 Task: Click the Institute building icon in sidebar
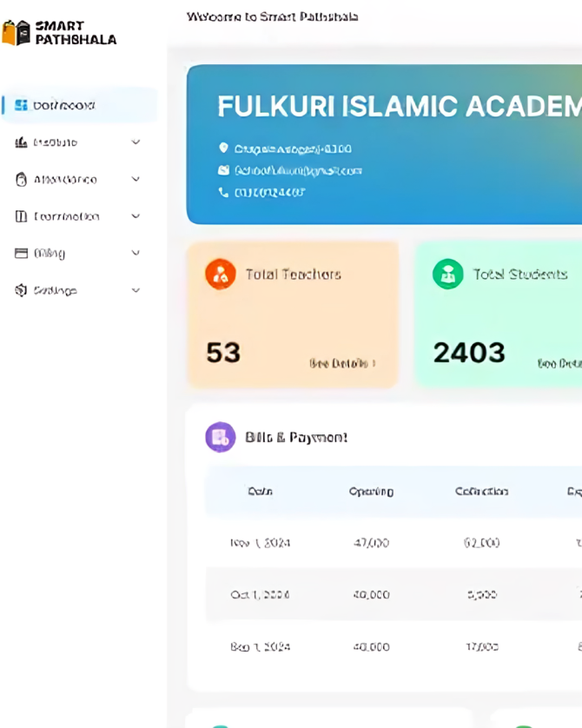[22, 142]
